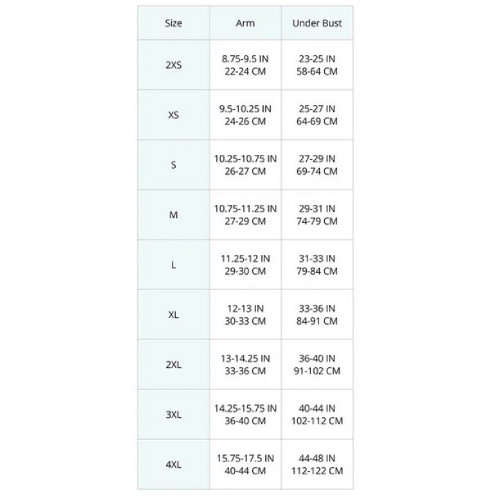
Task: Select the XL size cell
Action: coord(173,315)
